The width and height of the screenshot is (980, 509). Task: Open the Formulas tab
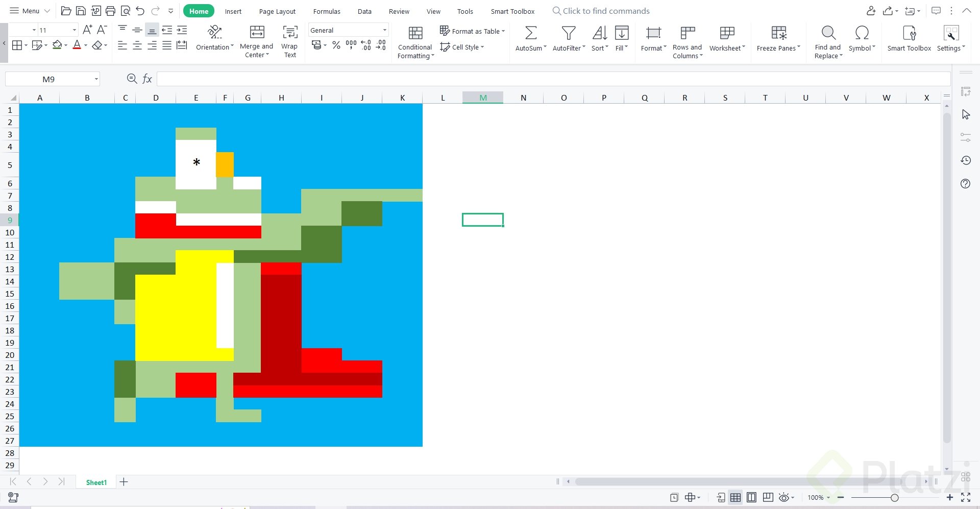(x=327, y=11)
